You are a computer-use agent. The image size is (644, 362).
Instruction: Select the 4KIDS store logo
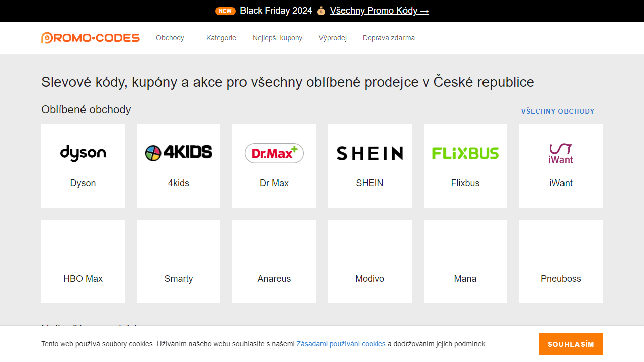pyautogui.click(x=179, y=152)
